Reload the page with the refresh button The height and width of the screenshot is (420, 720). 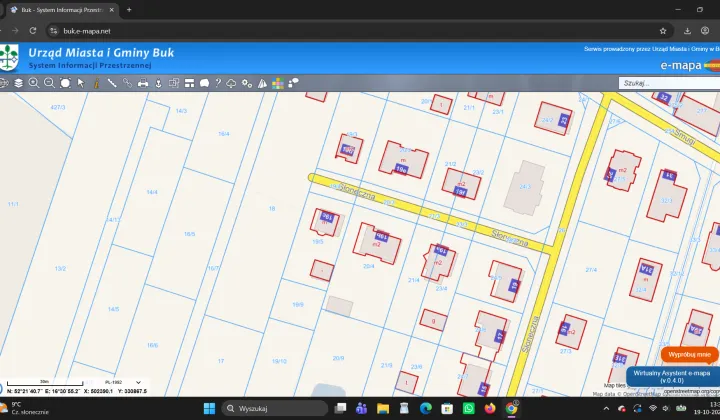[x=33, y=31]
